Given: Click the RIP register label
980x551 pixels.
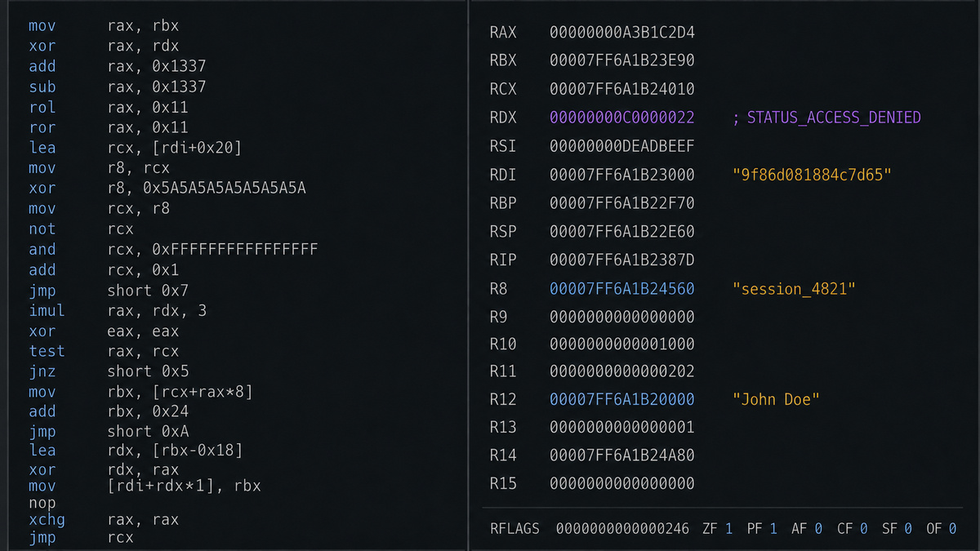Looking at the screenshot, I should click(x=503, y=260).
